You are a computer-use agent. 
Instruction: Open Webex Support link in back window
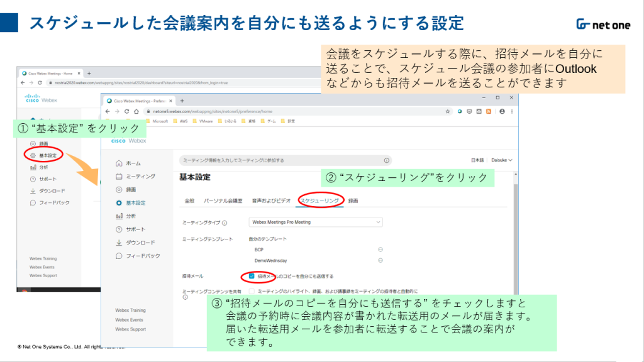pos(43,276)
